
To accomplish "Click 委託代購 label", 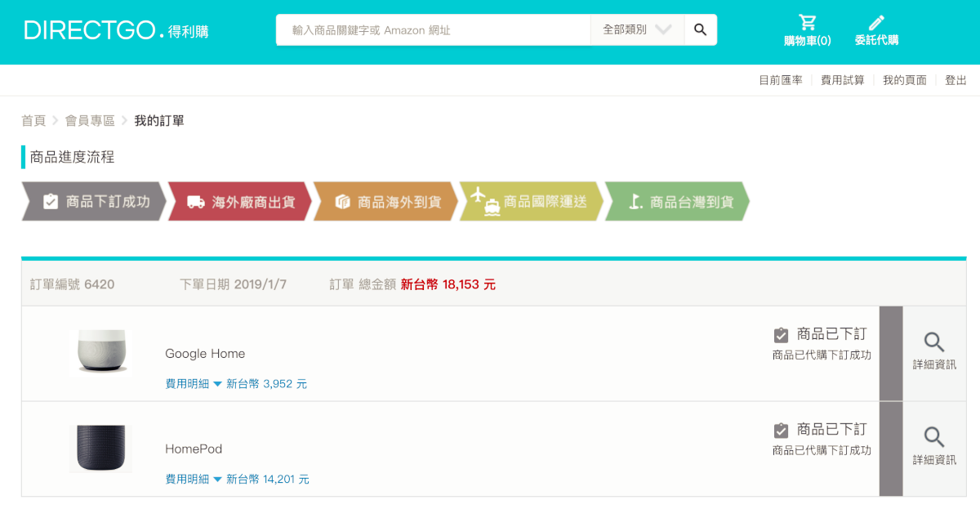I will 876,41.
